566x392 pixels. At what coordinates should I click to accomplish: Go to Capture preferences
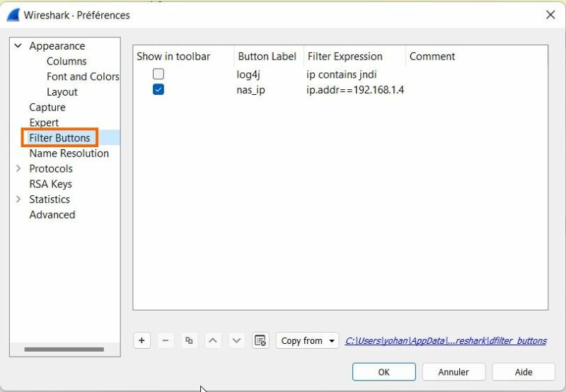(x=47, y=108)
